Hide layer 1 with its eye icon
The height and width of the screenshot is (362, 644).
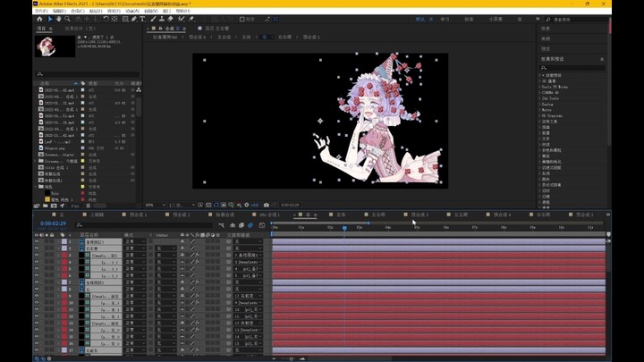(x=37, y=241)
